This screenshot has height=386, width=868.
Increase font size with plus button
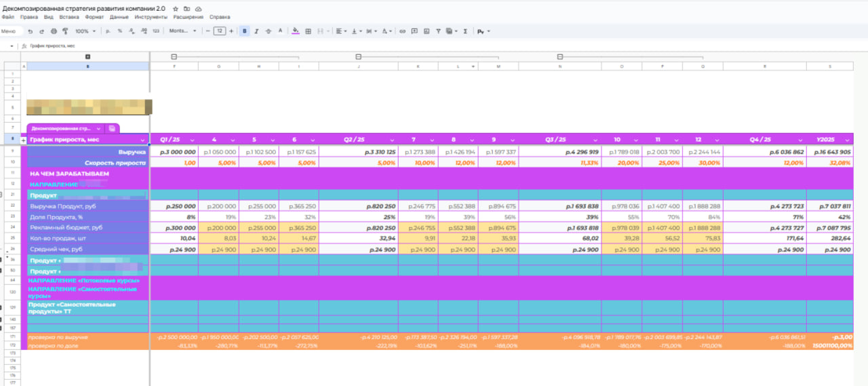pos(231,31)
